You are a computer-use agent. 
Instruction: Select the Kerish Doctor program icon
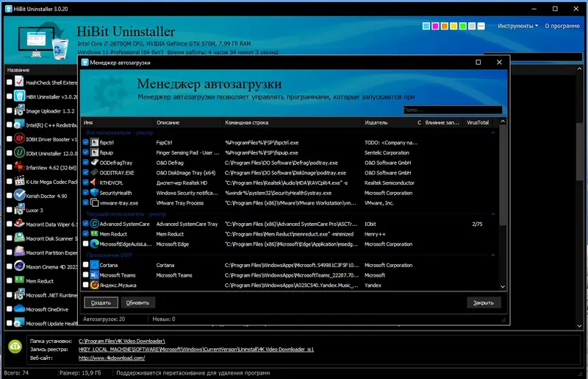[20, 195]
